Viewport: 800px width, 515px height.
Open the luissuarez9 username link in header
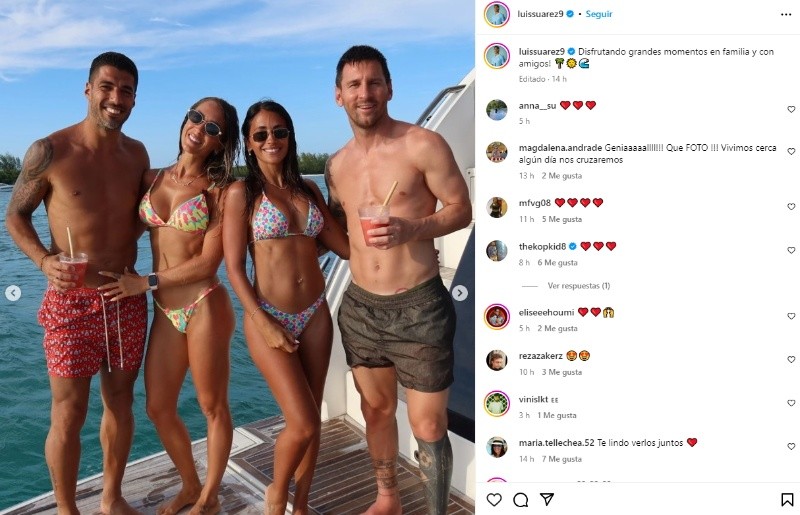pos(540,14)
